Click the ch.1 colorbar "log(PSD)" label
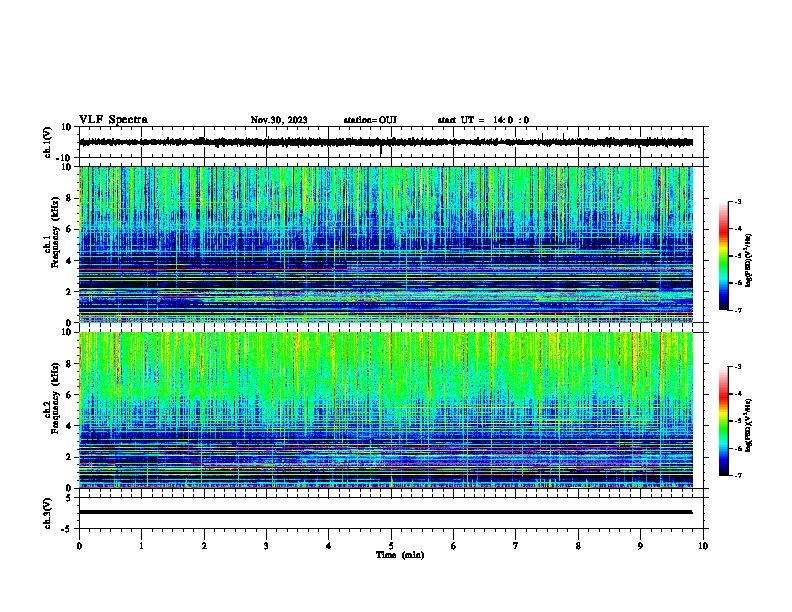This screenshot has width=792, height=612. click(749, 260)
